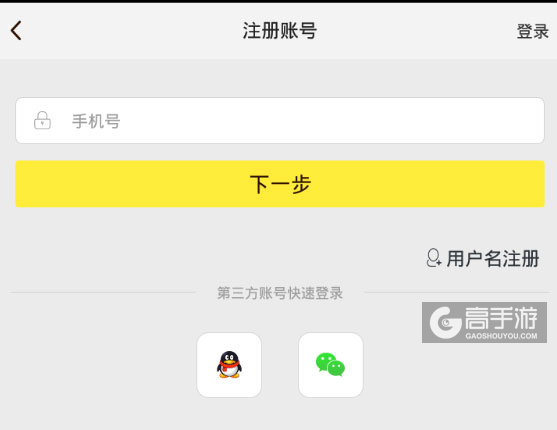Image resolution: width=557 pixels, height=430 pixels.
Task: Click the 下一步 label text
Action: pos(280,184)
